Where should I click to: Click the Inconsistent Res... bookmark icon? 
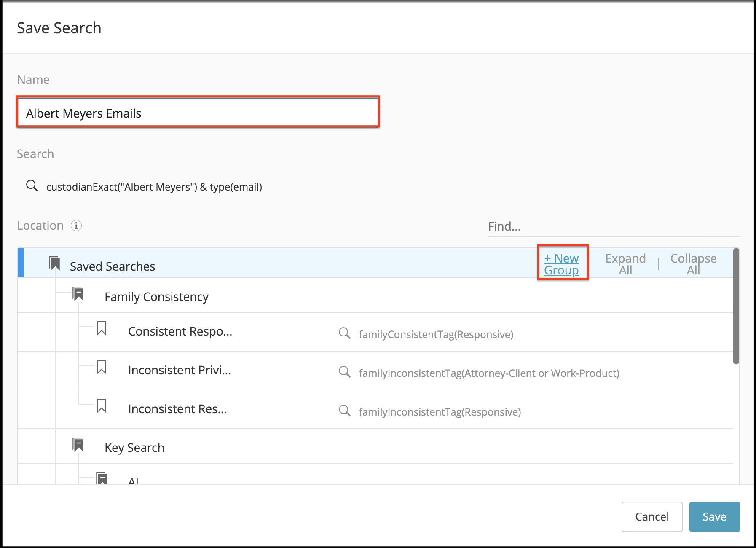(102, 406)
